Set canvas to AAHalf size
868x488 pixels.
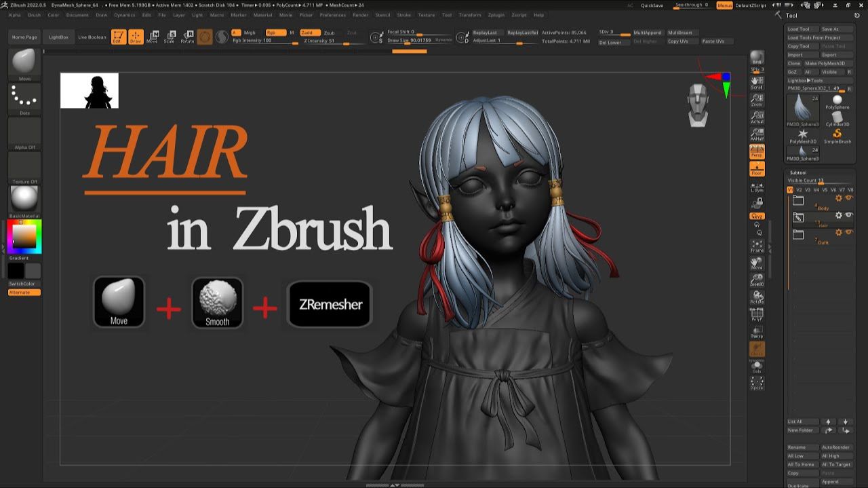757,134
